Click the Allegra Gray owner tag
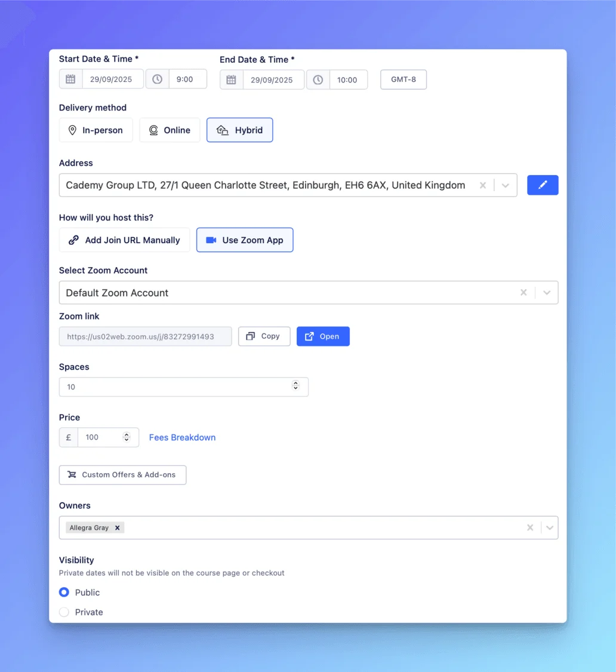 pos(95,527)
